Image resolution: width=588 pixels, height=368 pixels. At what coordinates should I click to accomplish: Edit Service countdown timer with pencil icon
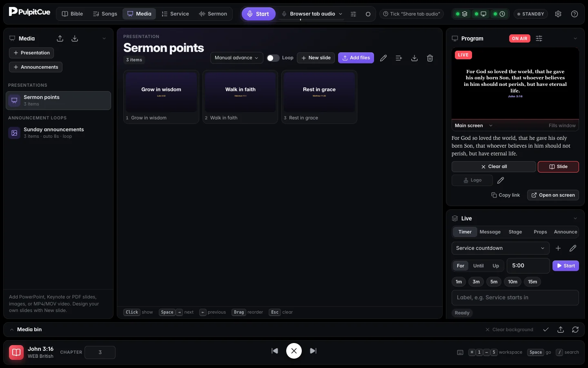click(573, 248)
